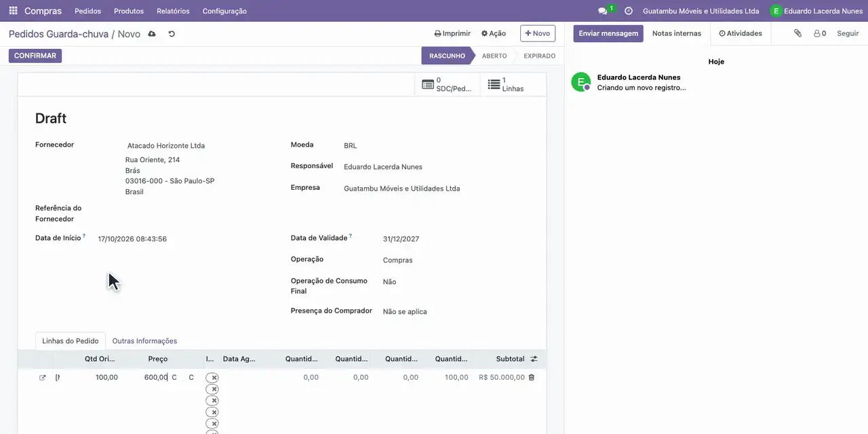Viewport: 868px width, 434px height.
Task: Open the order line's external link icon
Action: pos(43,378)
